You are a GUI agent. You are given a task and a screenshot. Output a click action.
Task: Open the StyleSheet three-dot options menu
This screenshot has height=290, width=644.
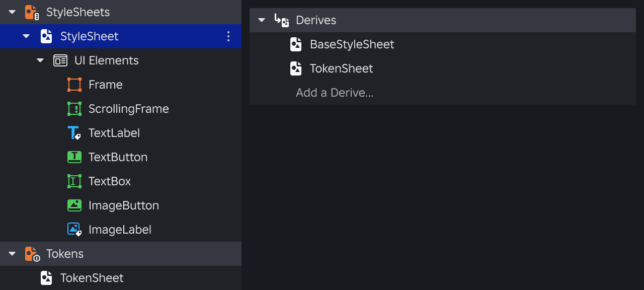pyautogui.click(x=228, y=36)
